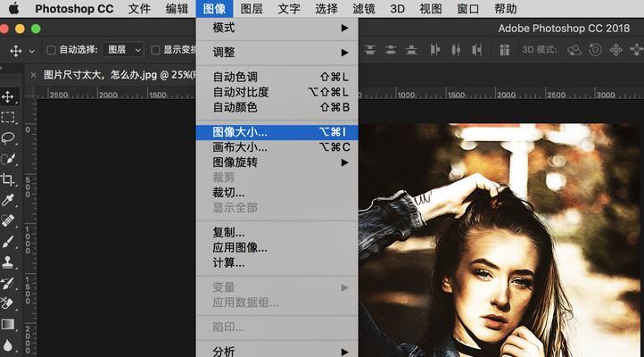
Task: Open the 文件 menu
Action: pyautogui.click(x=139, y=9)
